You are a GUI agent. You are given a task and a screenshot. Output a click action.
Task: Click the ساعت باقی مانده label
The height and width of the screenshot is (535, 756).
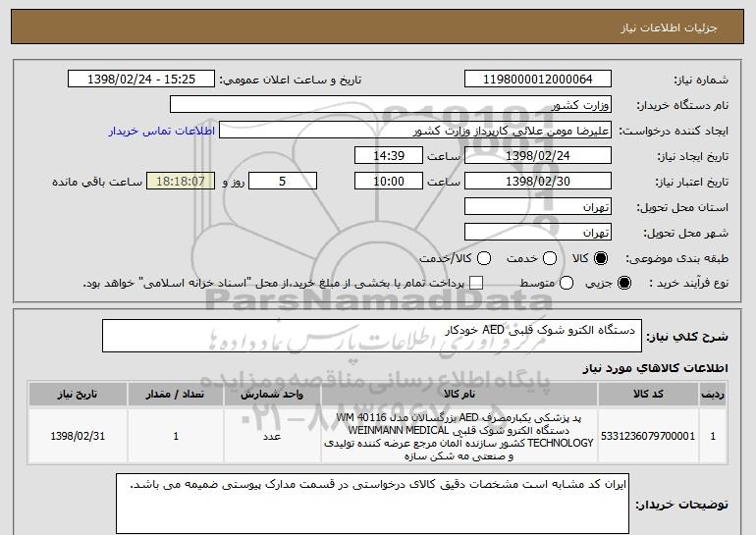[x=97, y=182]
